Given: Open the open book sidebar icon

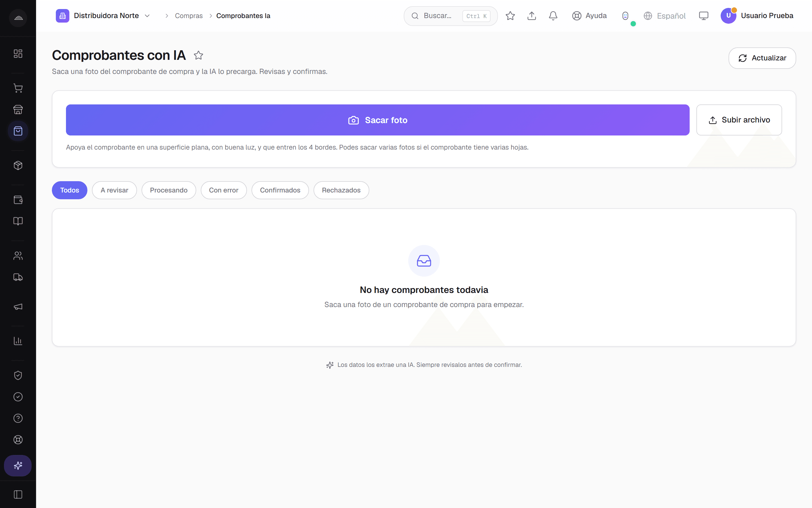Looking at the screenshot, I should tap(18, 221).
